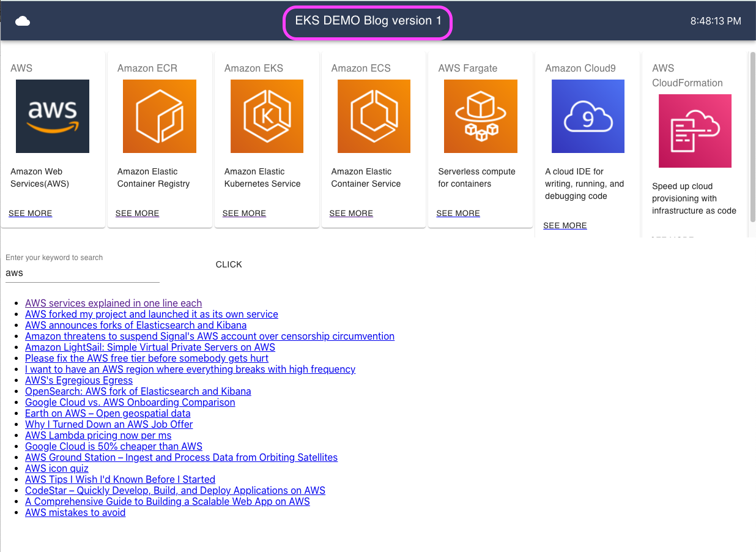Click 'Amazon Elastic Container Service' description
This screenshot has width=756, height=552.
[x=366, y=177]
